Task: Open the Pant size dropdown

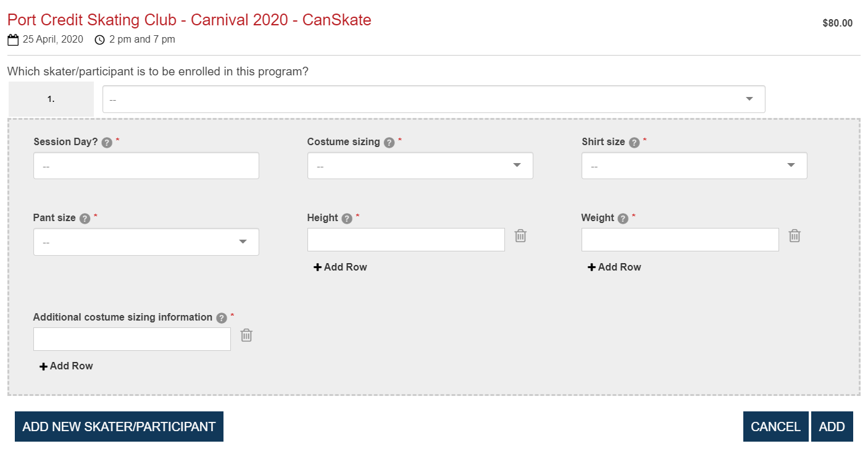Action: tap(146, 242)
